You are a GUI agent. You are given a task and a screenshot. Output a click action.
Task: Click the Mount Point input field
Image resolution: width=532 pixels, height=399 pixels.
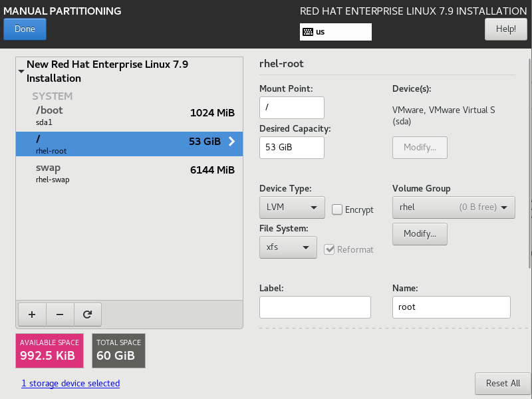(292, 108)
